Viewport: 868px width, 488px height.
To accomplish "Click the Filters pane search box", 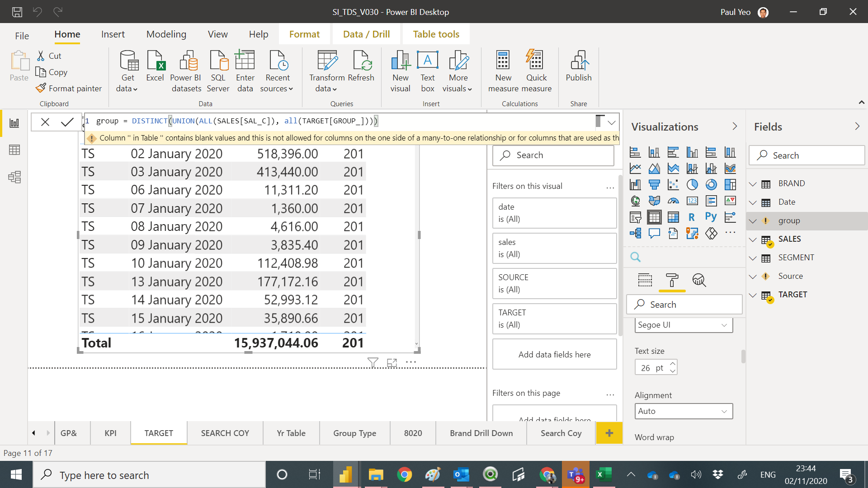I will coord(553,155).
